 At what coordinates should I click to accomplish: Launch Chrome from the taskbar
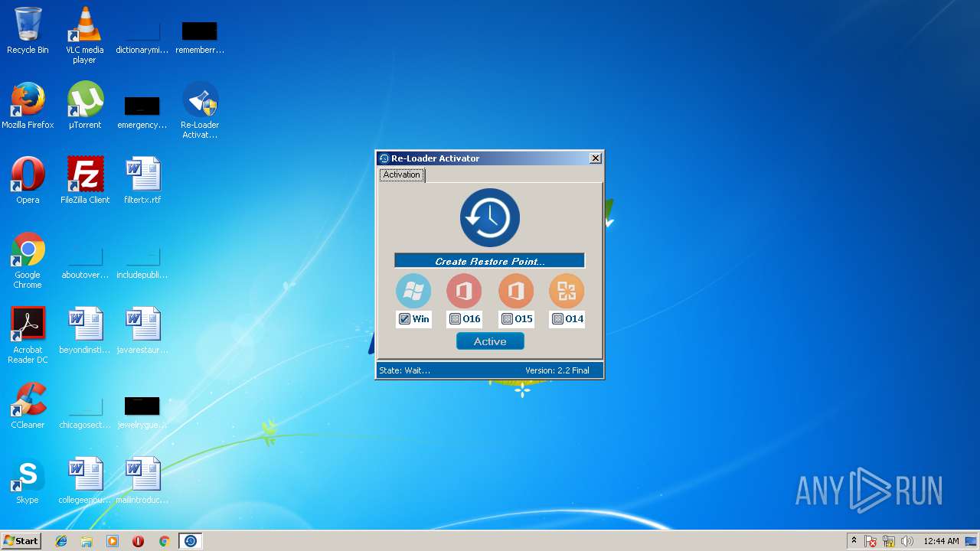click(164, 541)
